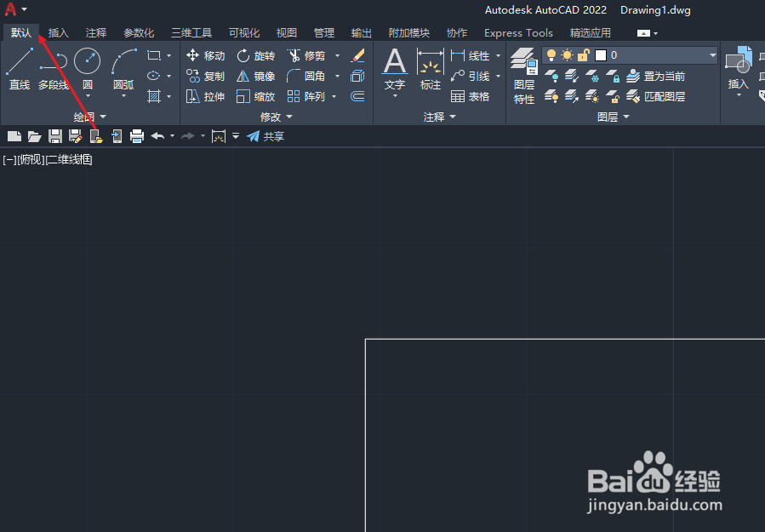Click the layer Lock cyan padlock icon

[x=613, y=76]
